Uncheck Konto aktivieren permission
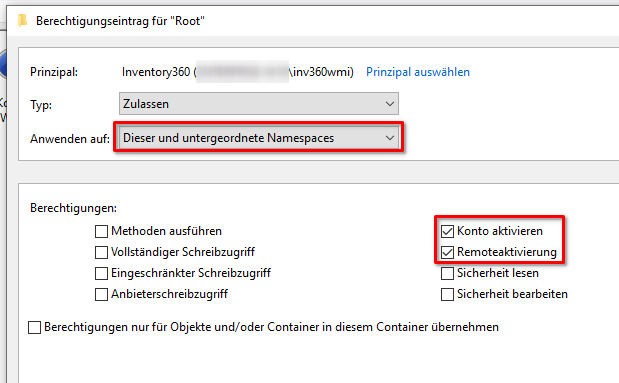The width and height of the screenshot is (619, 383). pyautogui.click(x=447, y=231)
